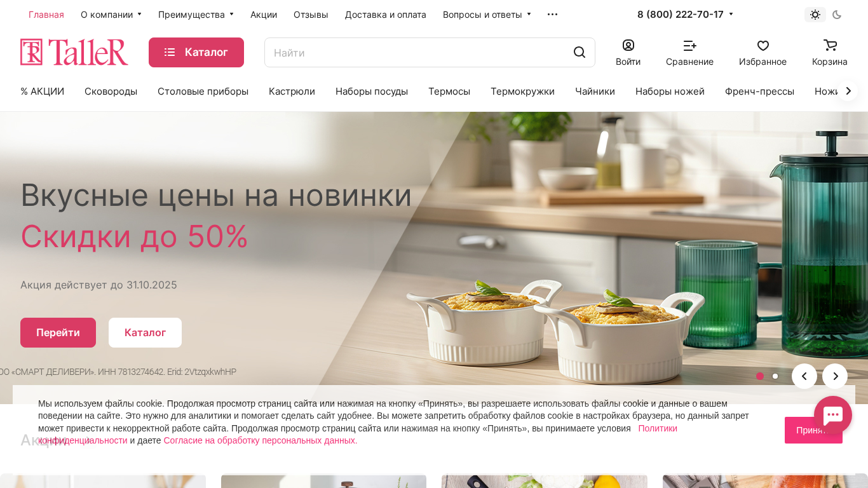Click the TalleR logo
The height and width of the screenshot is (488, 868).
click(74, 52)
